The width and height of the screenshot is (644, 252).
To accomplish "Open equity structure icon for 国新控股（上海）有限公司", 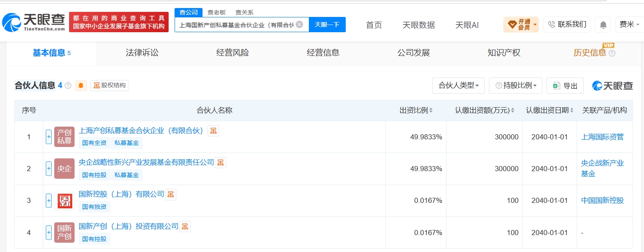I will (171, 194).
